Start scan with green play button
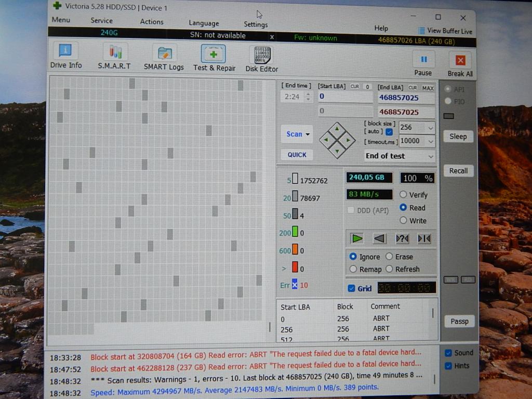This screenshot has height=399, width=532. click(357, 238)
